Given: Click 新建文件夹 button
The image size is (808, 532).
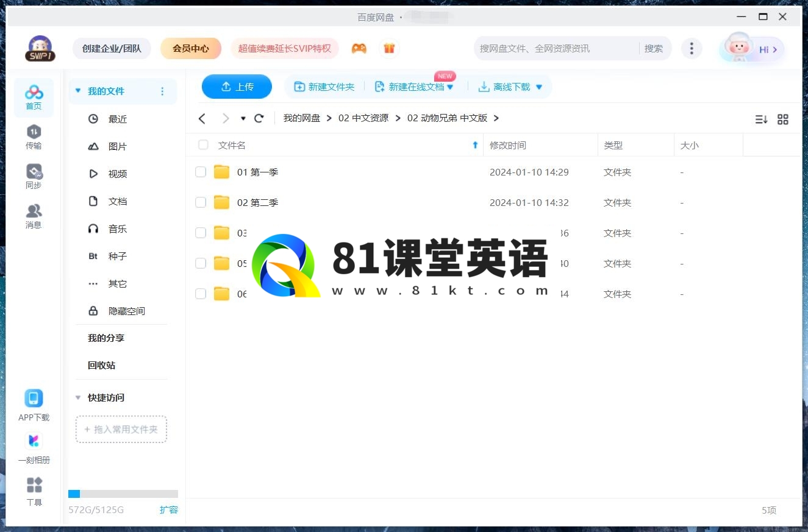Looking at the screenshot, I should click(x=324, y=87).
